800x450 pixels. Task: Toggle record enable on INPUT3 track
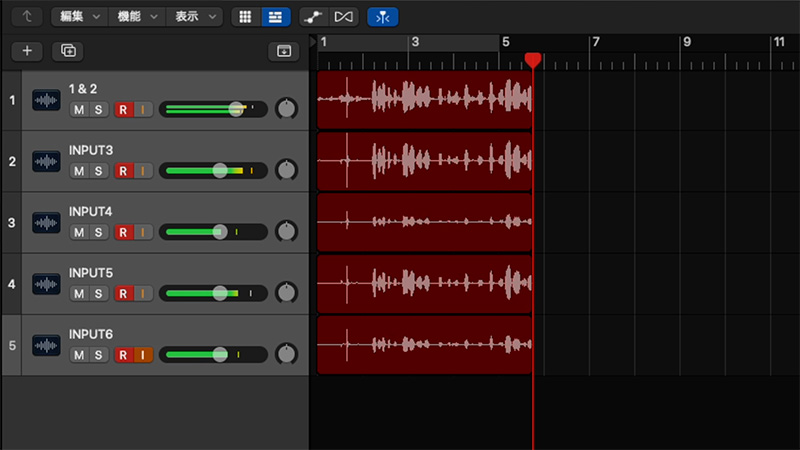(123, 171)
